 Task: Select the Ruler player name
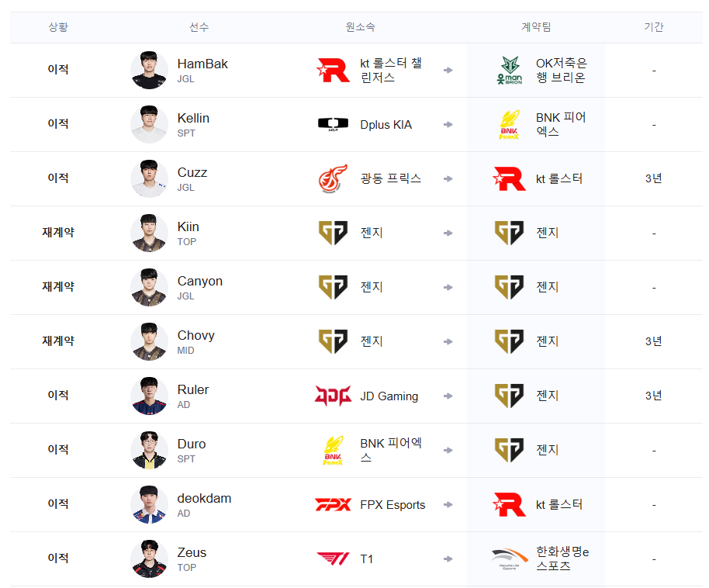(193, 390)
